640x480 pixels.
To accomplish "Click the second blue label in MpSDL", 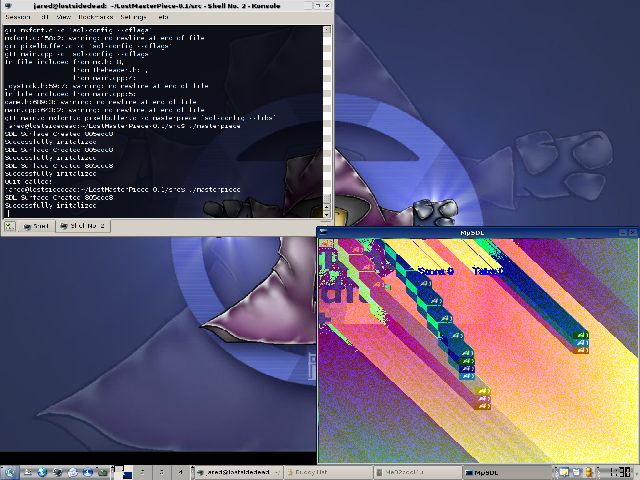I will pos(488,271).
